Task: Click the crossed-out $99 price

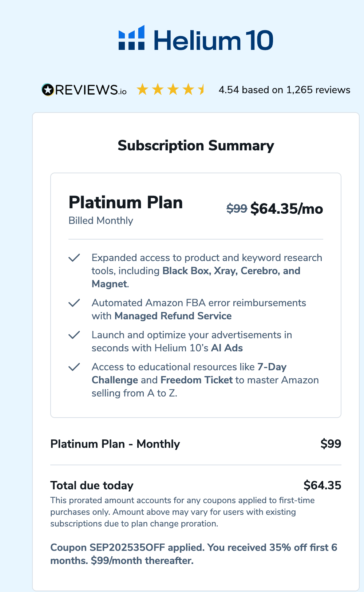Action: click(237, 209)
